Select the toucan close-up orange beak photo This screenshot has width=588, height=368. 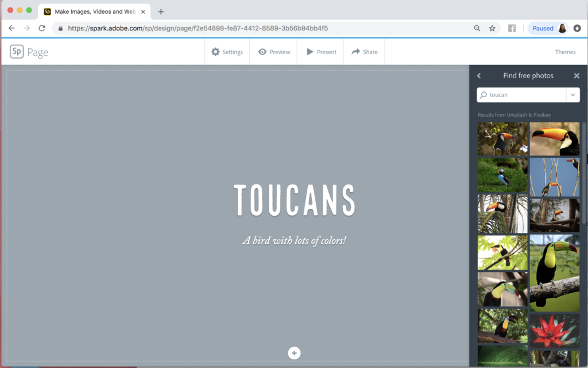point(554,139)
